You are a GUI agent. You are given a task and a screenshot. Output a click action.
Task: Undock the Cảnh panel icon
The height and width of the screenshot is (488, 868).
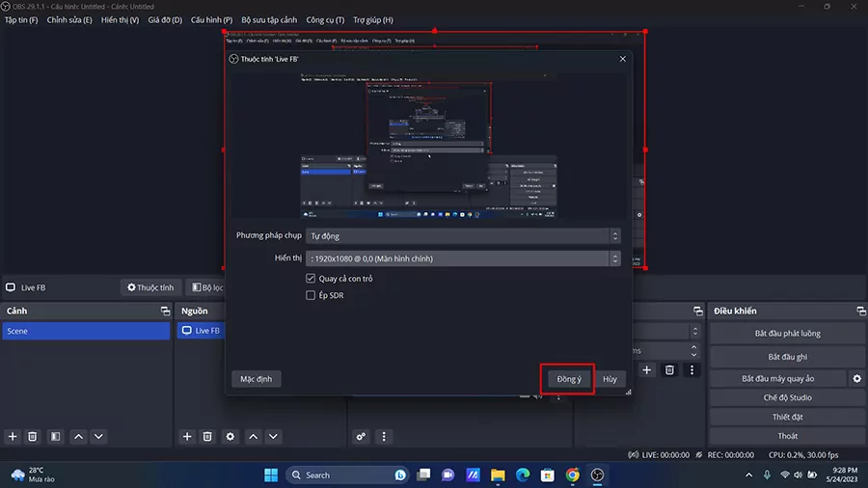tap(165, 311)
